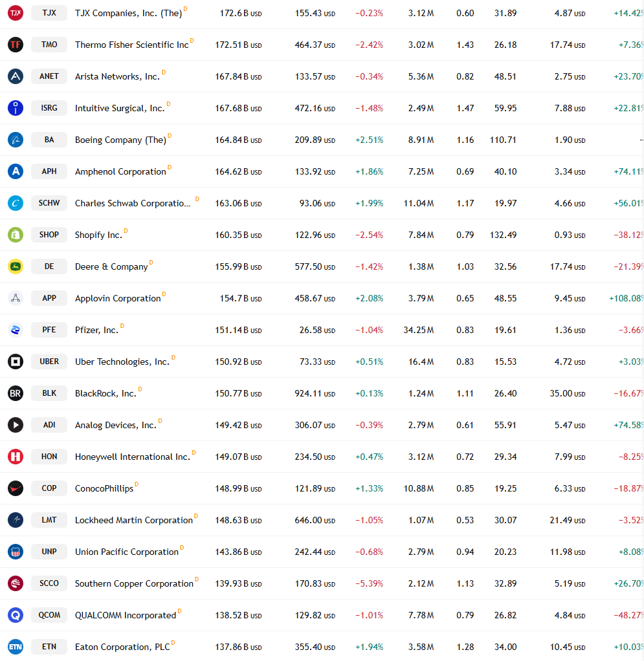This screenshot has height=661, width=644.
Task: Click the Southern Copper logo icon
Action: [16, 583]
